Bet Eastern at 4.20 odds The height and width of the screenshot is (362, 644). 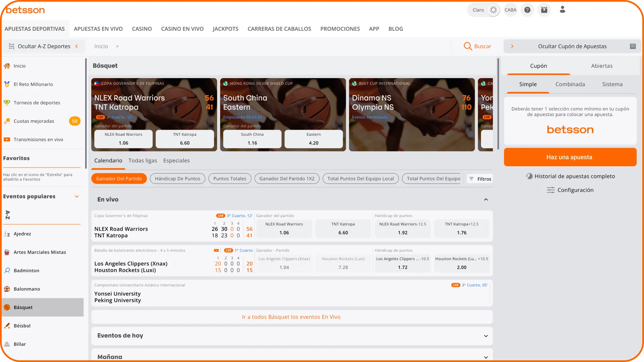(314, 139)
